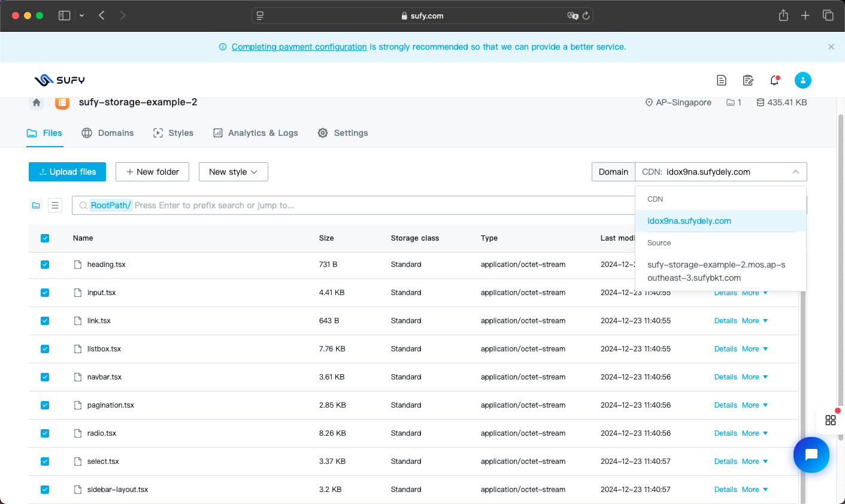Open the user account avatar
Image resolution: width=845 pixels, height=504 pixels.
click(x=803, y=80)
